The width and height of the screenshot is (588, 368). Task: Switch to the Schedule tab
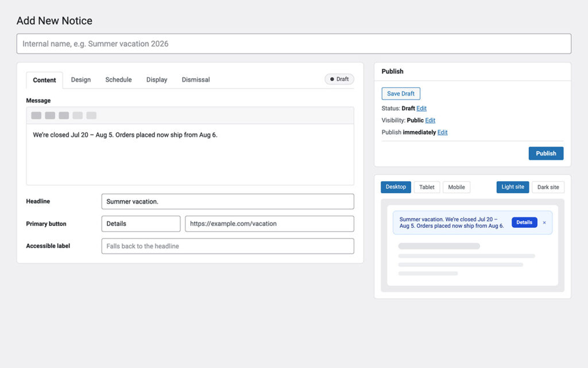118,79
